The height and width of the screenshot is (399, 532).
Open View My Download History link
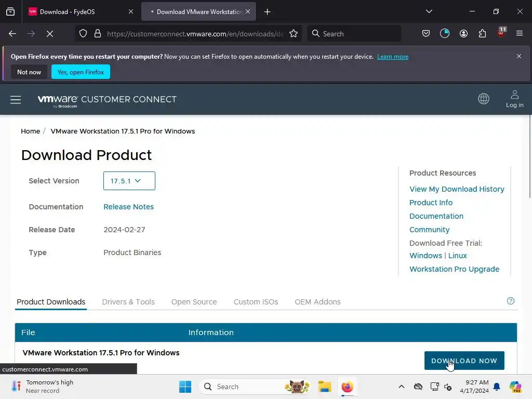pyautogui.click(x=457, y=189)
